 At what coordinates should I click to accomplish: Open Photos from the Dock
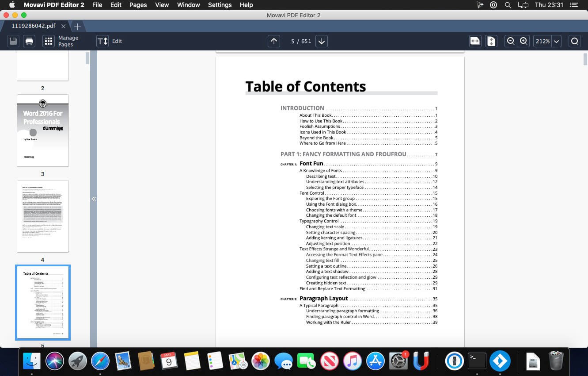[x=261, y=361]
